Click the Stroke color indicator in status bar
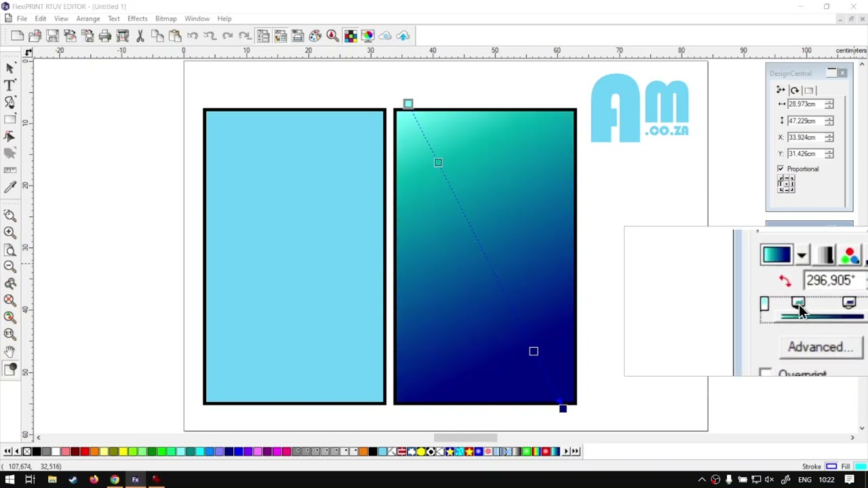The width and height of the screenshot is (868, 488). [831, 466]
